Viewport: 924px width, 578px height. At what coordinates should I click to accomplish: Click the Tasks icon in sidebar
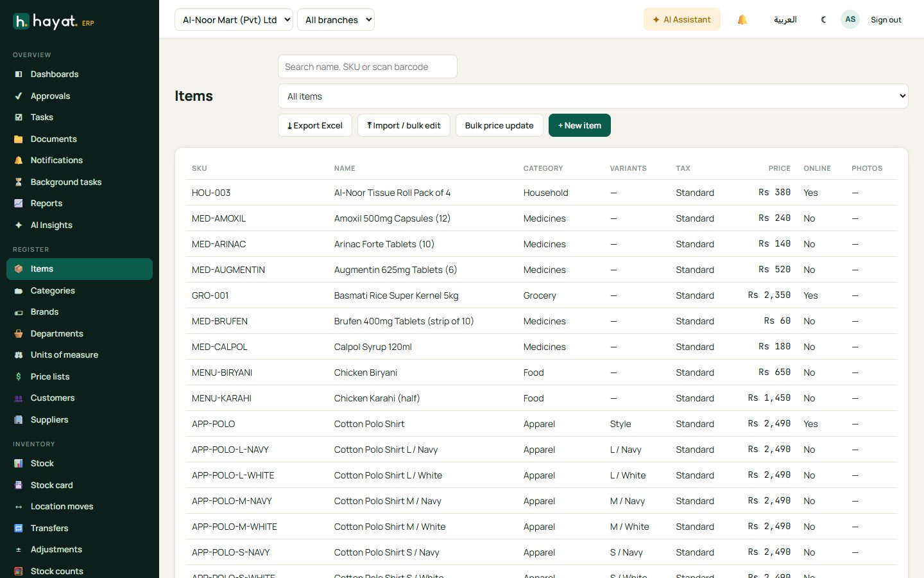19,118
